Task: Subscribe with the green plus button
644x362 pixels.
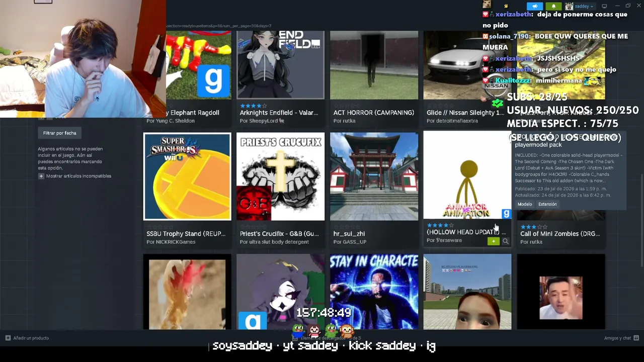Action: (x=494, y=241)
